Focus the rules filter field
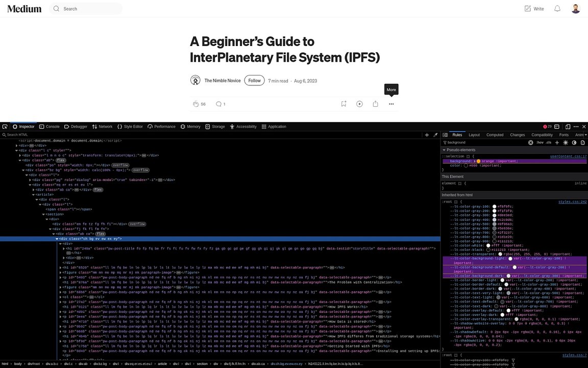 [485, 143]
